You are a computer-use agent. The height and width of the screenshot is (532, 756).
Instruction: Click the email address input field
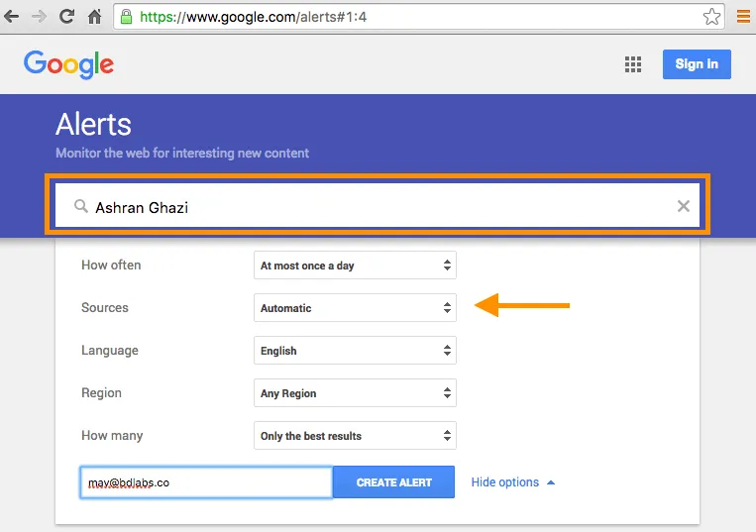(206, 482)
